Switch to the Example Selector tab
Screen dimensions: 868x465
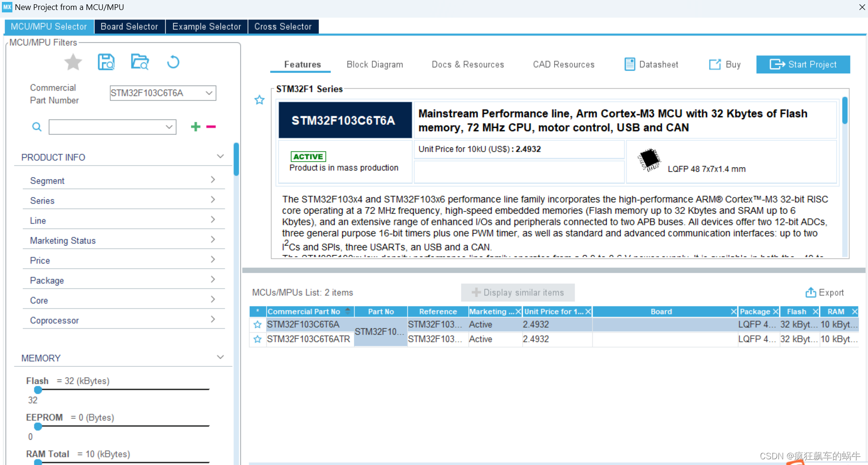click(206, 27)
